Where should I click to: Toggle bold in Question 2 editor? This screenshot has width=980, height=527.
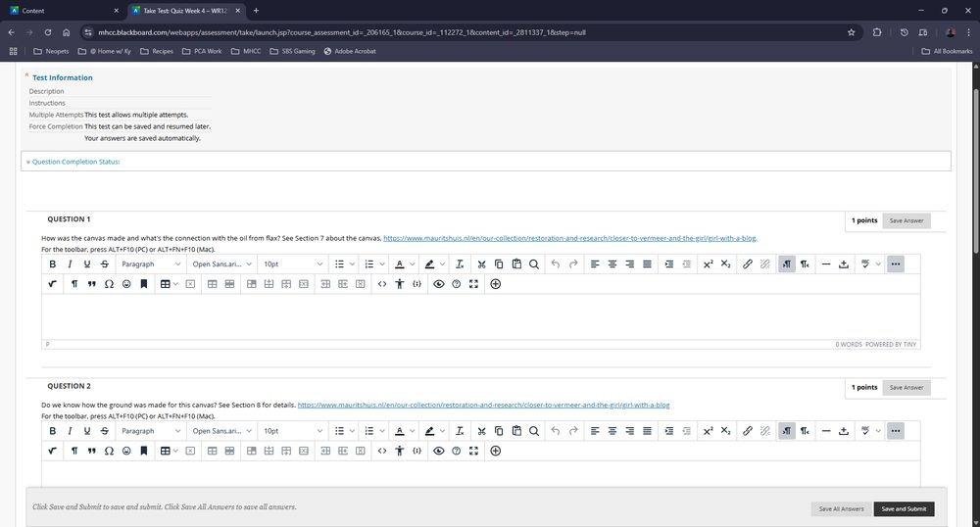pos(53,431)
